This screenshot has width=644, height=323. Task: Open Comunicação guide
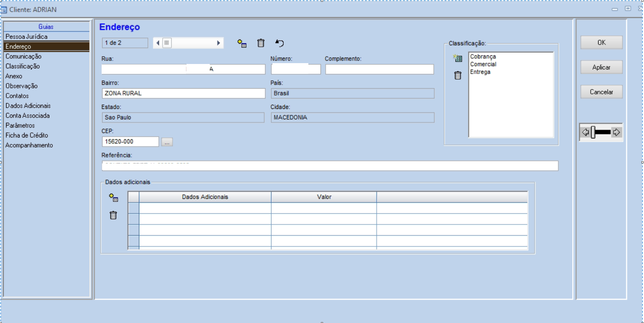click(47, 56)
